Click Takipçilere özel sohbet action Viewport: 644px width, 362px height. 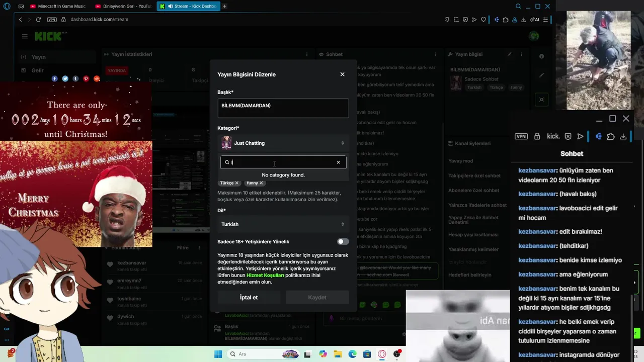click(x=474, y=176)
